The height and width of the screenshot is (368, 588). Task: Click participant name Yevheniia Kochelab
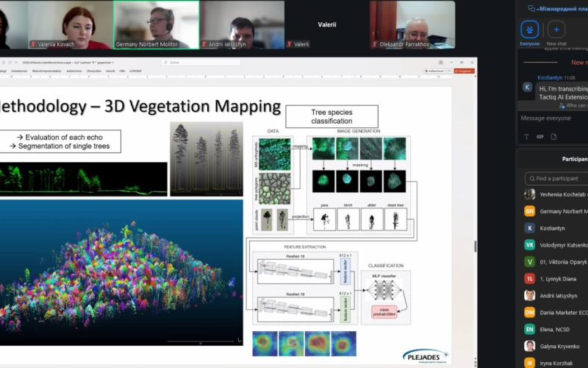tap(562, 194)
